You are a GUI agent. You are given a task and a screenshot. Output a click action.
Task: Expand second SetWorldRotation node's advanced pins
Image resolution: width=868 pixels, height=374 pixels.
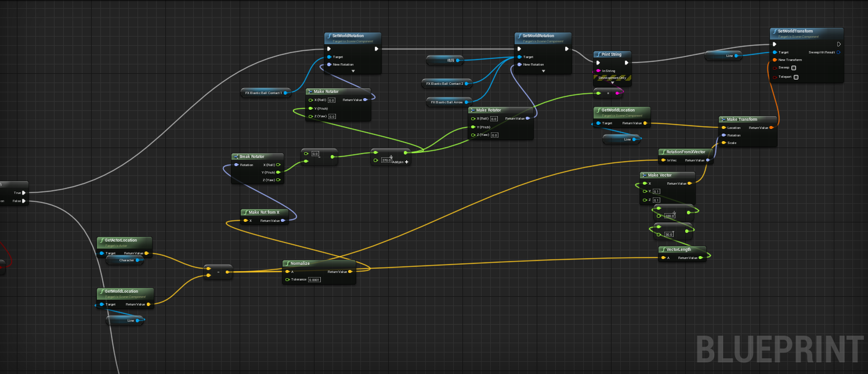(x=543, y=71)
